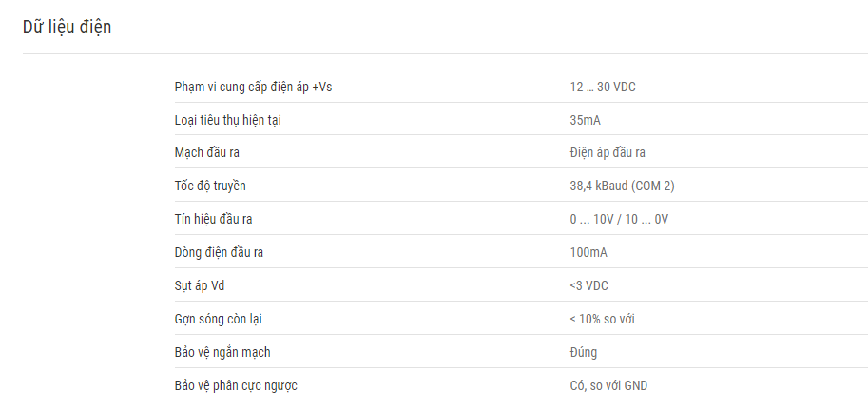Select the 'Phạm vi cung cấp điện áp +Vs' label
Screen dimensions: 868x411
click(253, 87)
